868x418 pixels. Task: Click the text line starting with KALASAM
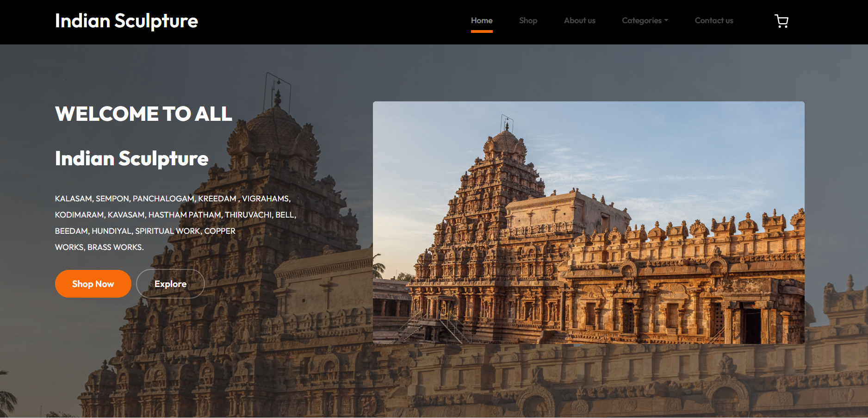pos(173,199)
